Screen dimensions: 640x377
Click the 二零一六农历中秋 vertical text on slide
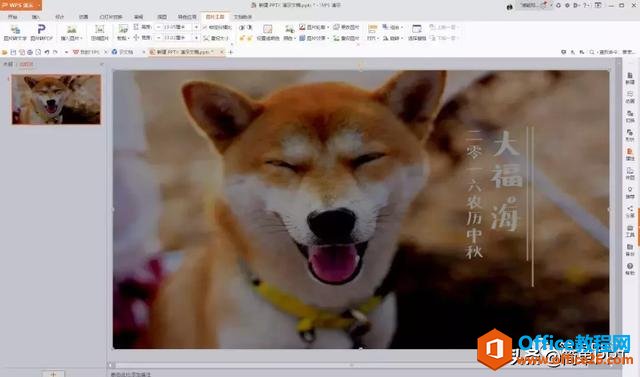pos(474,194)
